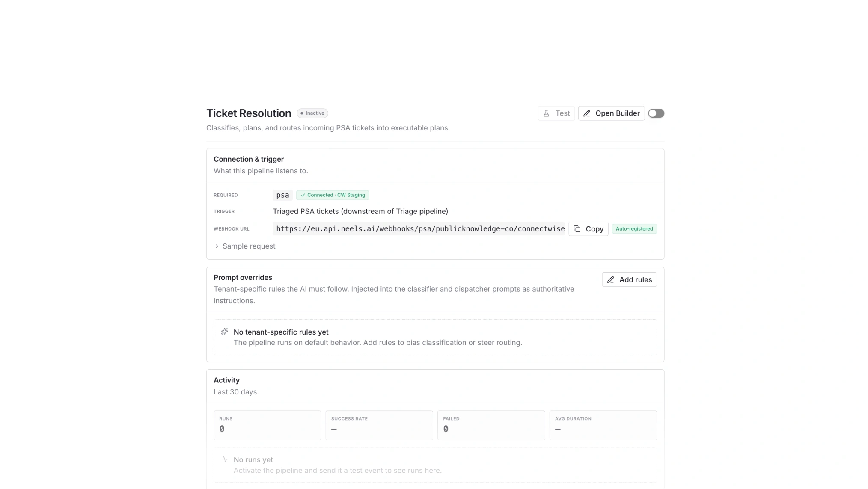The width and height of the screenshot is (868, 489).
Task: Click the psa connection tag
Action: tap(282, 195)
